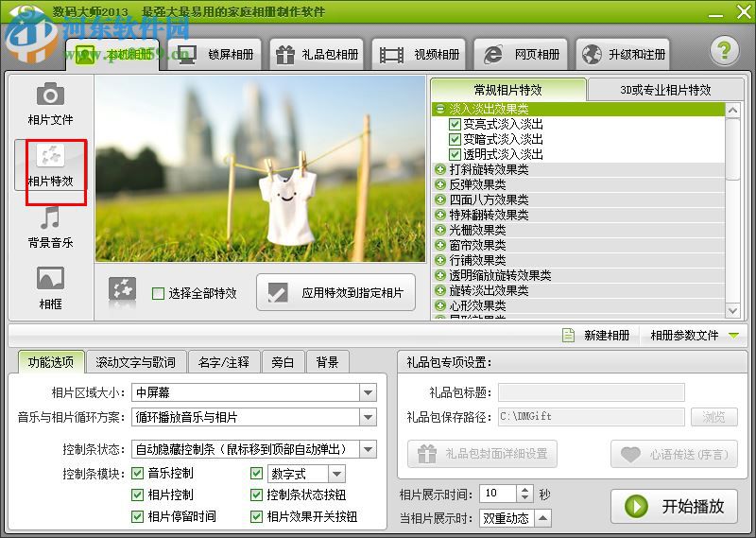The image size is (756, 538).
Task: Switch to 旁白 tab
Action: (x=283, y=362)
